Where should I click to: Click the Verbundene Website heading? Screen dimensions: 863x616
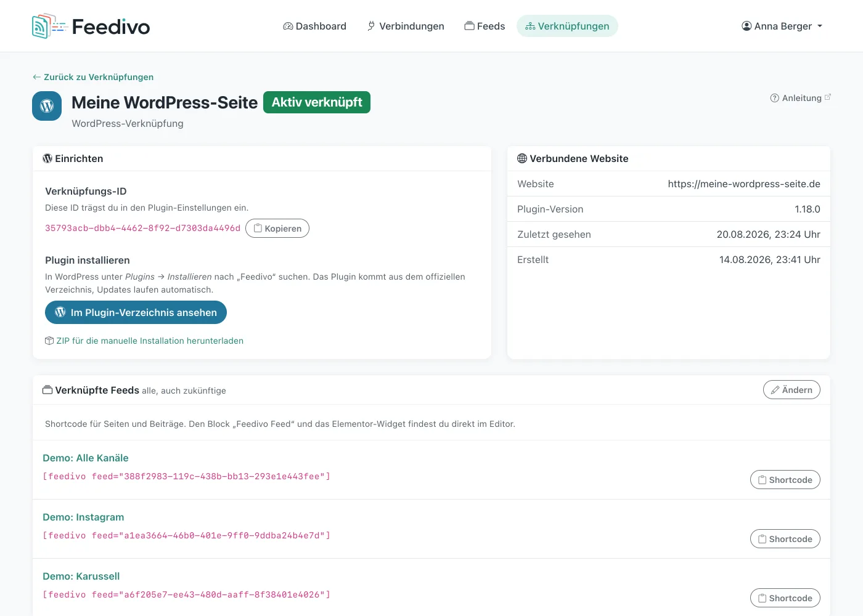(573, 158)
